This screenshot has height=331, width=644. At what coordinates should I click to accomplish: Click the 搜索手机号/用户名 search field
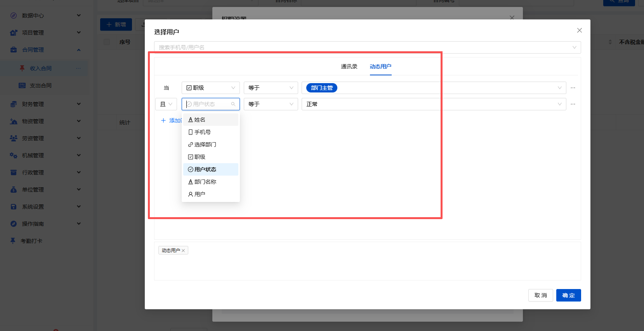(368, 47)
